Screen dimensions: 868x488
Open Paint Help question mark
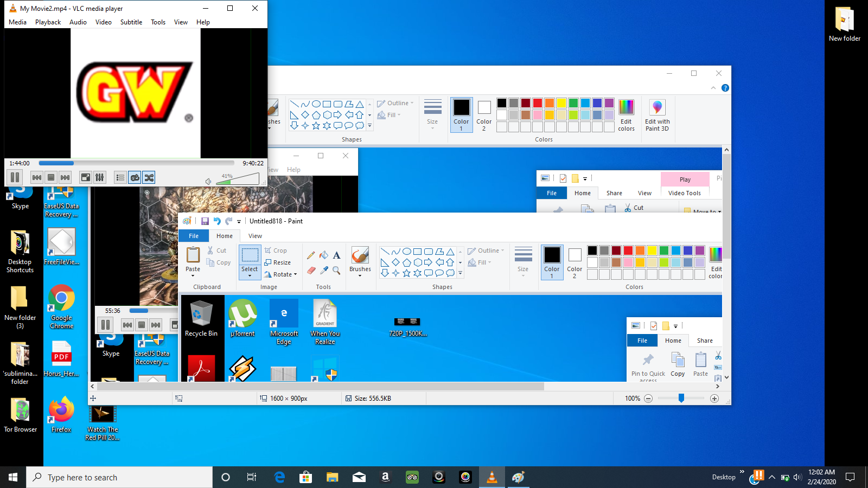tap(725, 88)
